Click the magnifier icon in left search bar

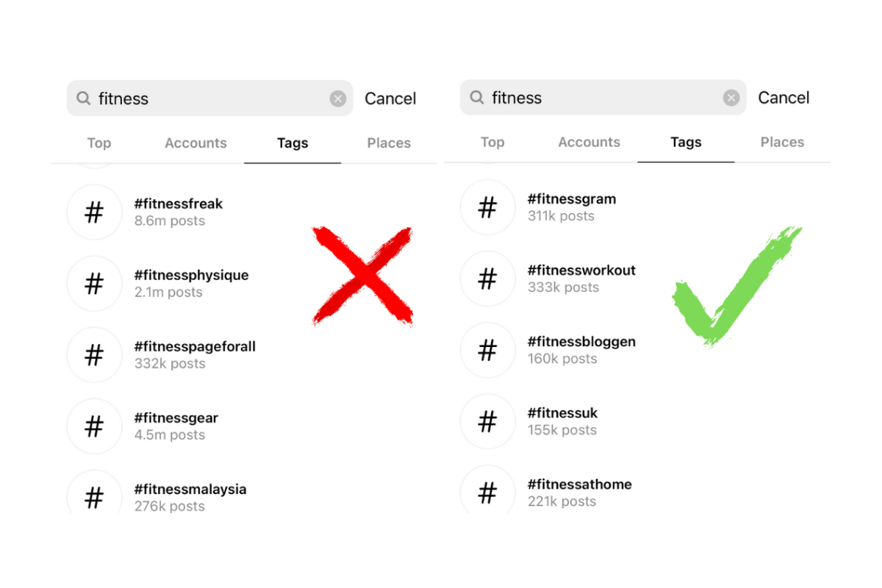[x=84, y=98]
